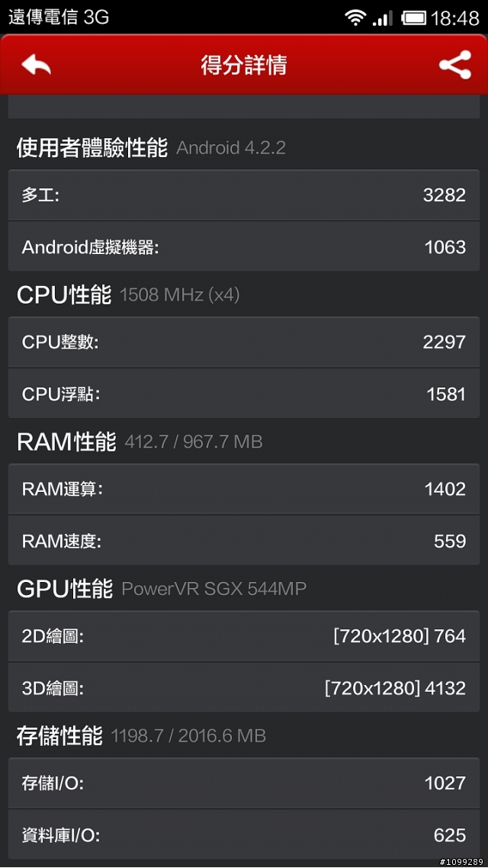
Task: Select the 多工 score row
Action: [x=244, y=194]
